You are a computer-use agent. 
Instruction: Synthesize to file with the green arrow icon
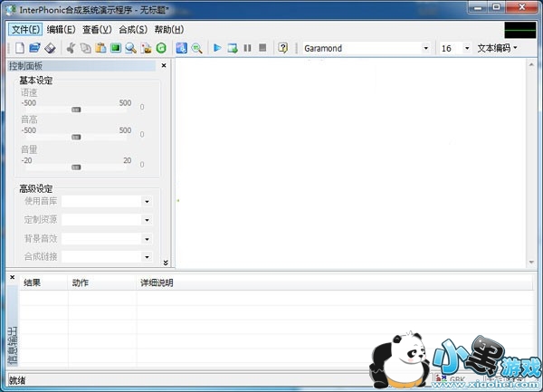233,48
